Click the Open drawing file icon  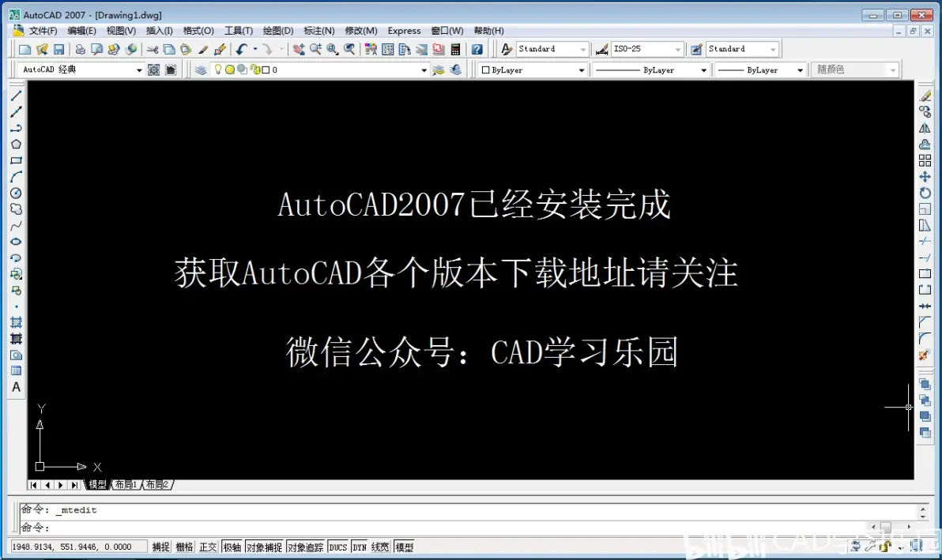pos(41,49)
